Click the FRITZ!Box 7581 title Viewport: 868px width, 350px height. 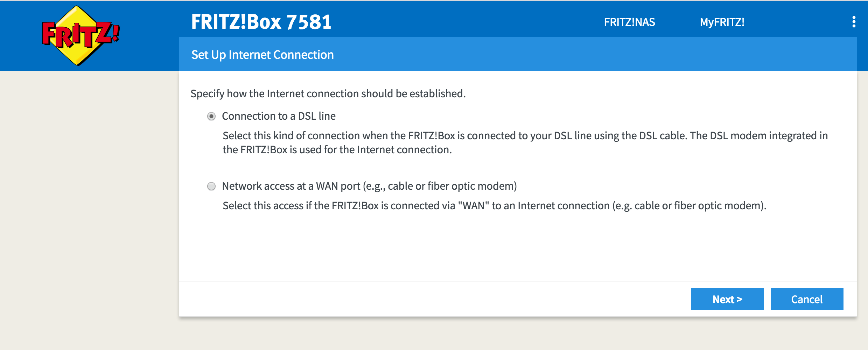point(261,22)
